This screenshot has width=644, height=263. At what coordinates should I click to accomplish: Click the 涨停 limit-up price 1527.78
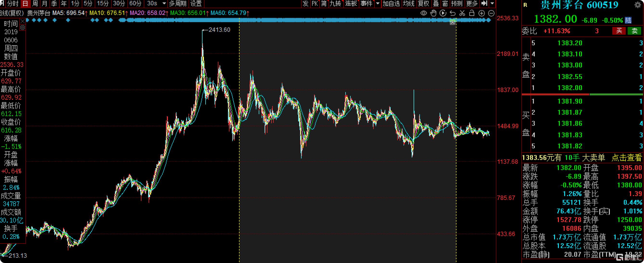(569, 220)
